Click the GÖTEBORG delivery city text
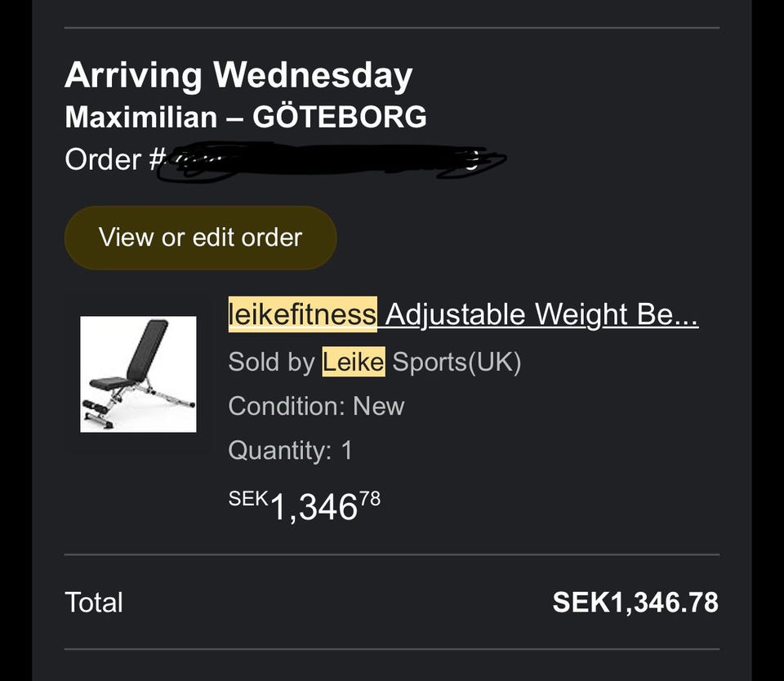 click(340, 117)
